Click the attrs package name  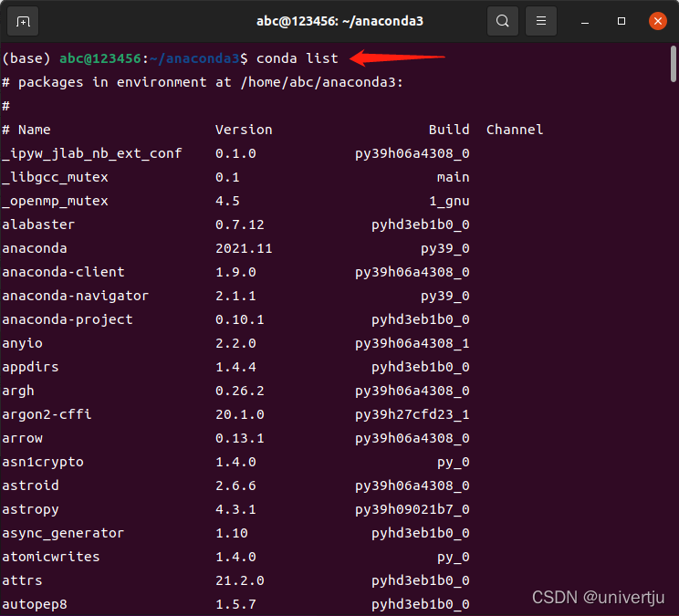tap(22, 580)
